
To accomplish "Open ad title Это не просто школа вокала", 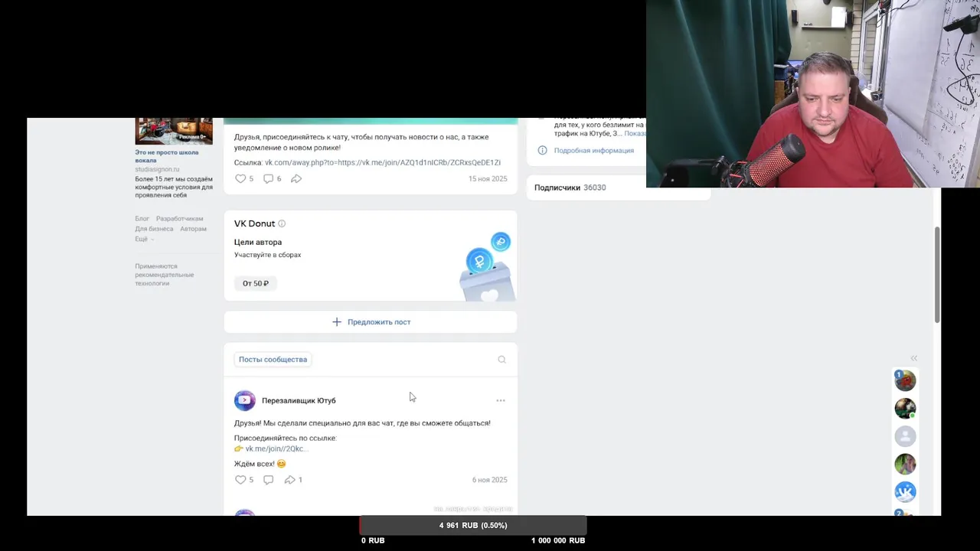I will (x=167, y=156).
